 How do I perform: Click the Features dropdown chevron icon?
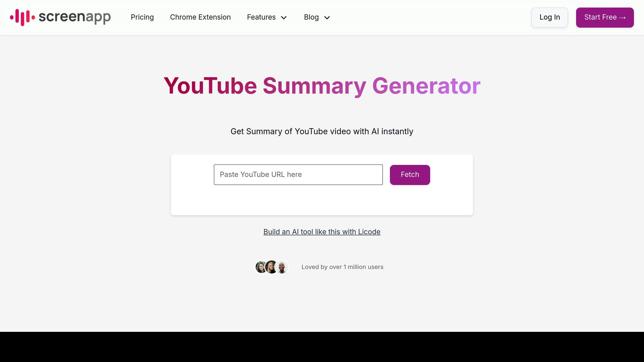pos(284,17)
